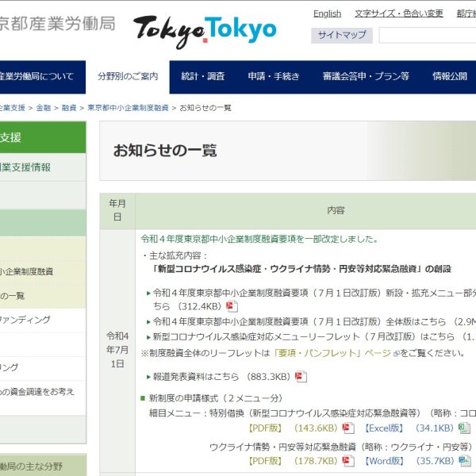Viewport: 476px width, 476px height.
Task: Open 【PDF版】(143.6KB) link
Action: [293, 428]
